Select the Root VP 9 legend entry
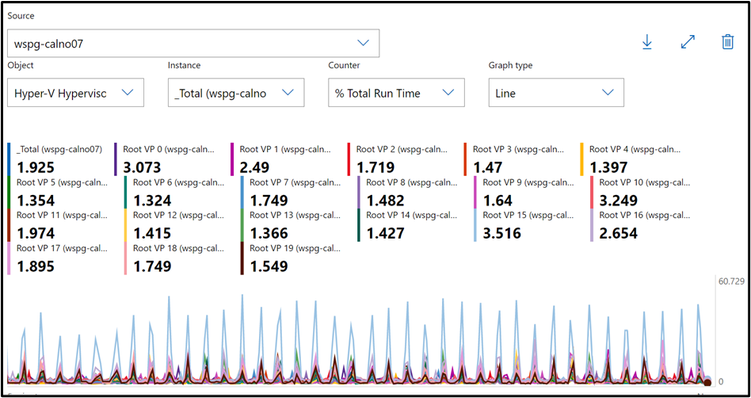The height and width of the screenshot is (398, 751). (x=524, y=193)
